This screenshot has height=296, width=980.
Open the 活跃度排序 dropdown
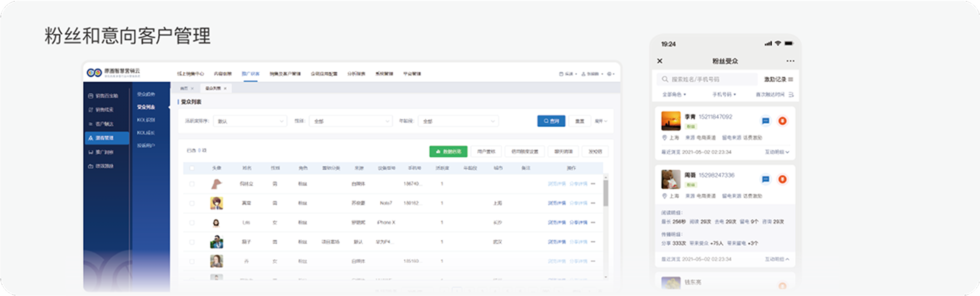pos(250,121)
